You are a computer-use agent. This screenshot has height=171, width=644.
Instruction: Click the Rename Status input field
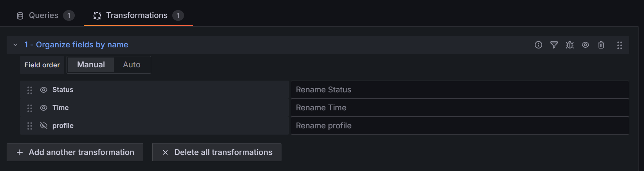[x=460, y=90]
